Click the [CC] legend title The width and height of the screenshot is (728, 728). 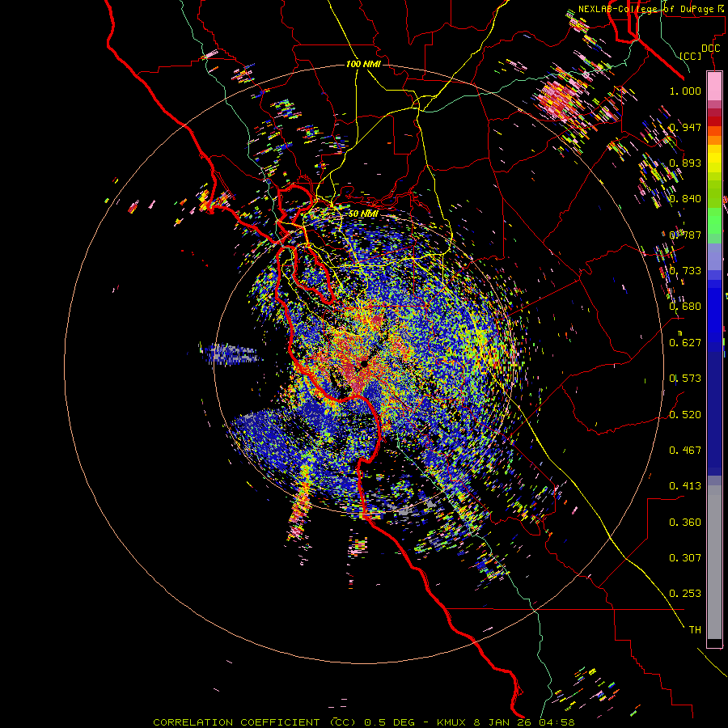pyautogui.click(x=691, y=56)
